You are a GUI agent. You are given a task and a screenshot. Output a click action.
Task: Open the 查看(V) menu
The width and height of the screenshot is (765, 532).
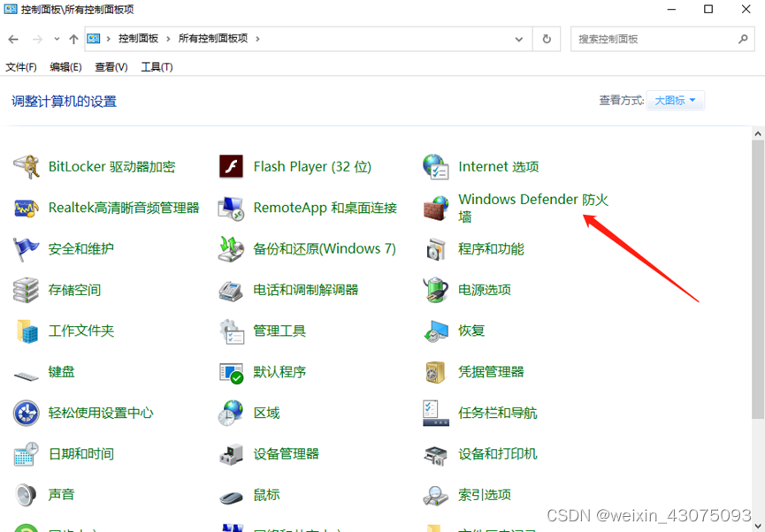click(x=111, y=67)
